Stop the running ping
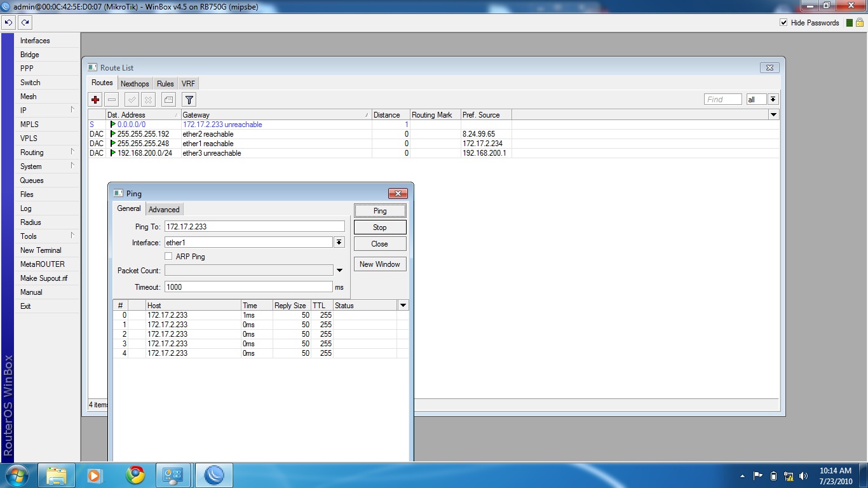The height and width of the screenshot is (488, 868). (x=380, y=227)
